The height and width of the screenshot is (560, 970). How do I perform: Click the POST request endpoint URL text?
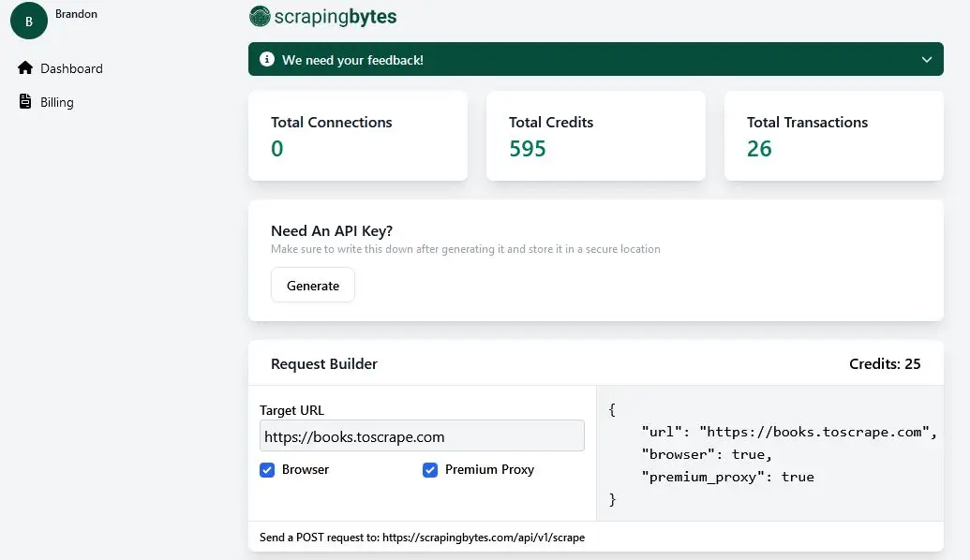click(x=484, y=538)
